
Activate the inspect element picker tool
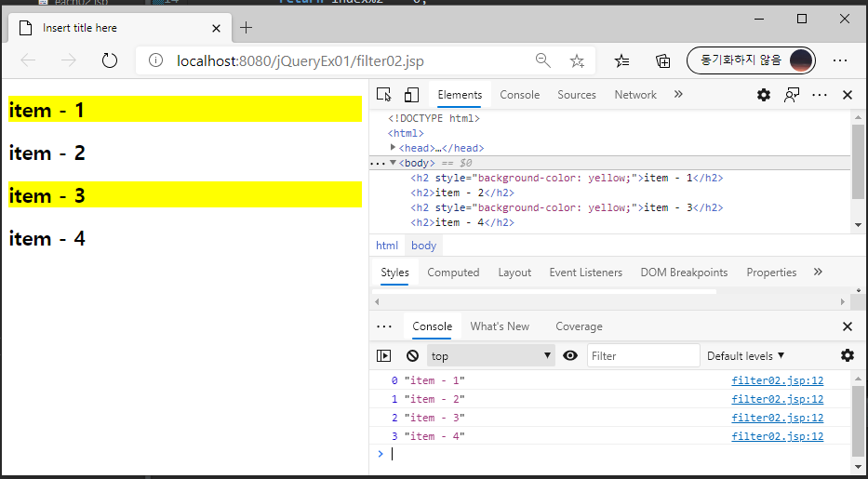point(384,95)
